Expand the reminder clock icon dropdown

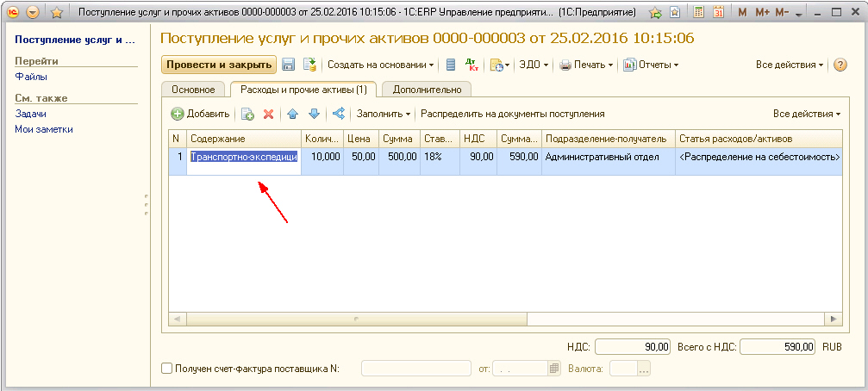click(x=499, y=65)
